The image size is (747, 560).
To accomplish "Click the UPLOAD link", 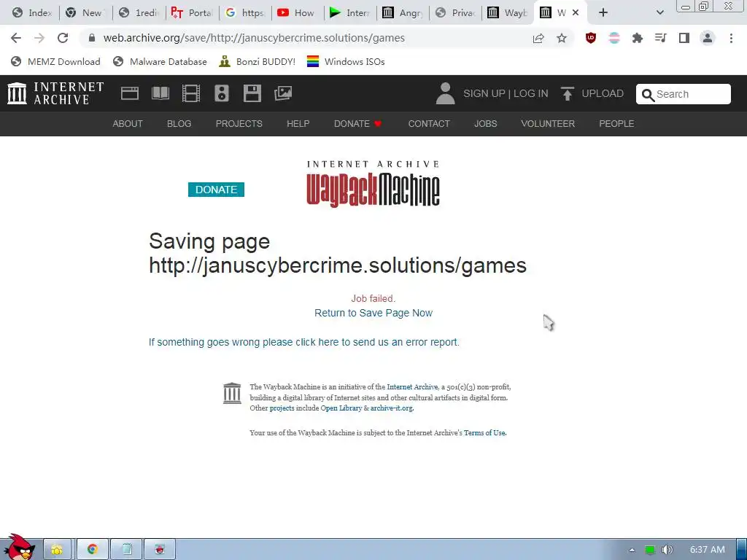I will [x=603, y=93].
